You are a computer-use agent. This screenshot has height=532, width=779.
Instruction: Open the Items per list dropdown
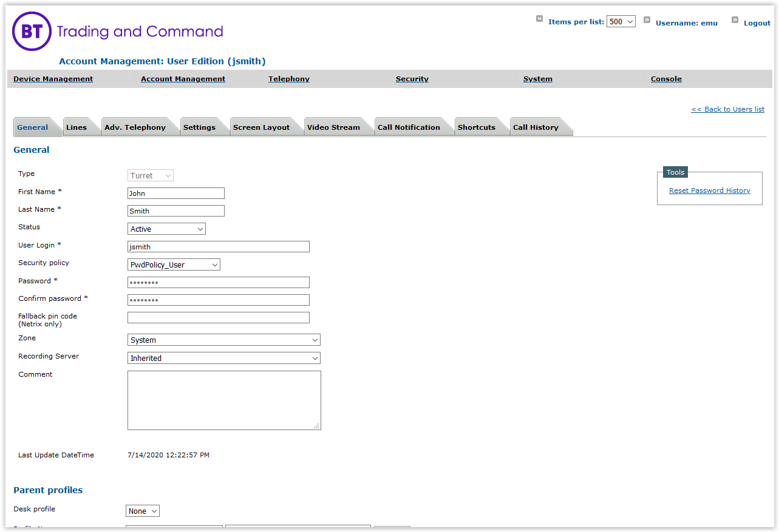(x=621, y=21)
